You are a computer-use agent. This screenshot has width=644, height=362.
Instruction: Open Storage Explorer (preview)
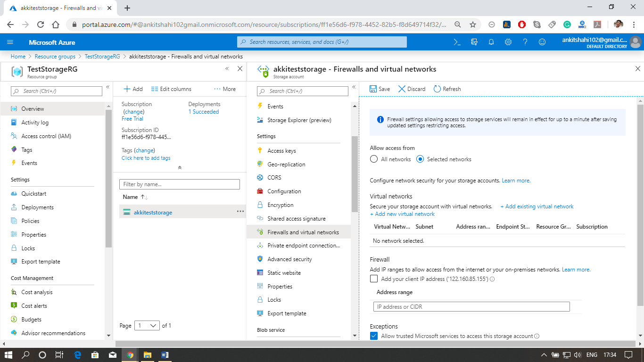click(298, 120)
